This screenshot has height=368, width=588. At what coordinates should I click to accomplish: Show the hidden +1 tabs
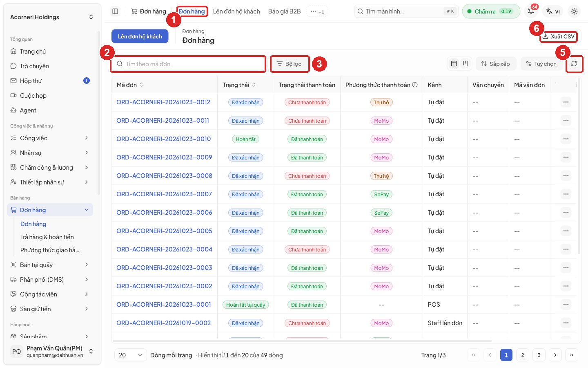click(317, 11)
